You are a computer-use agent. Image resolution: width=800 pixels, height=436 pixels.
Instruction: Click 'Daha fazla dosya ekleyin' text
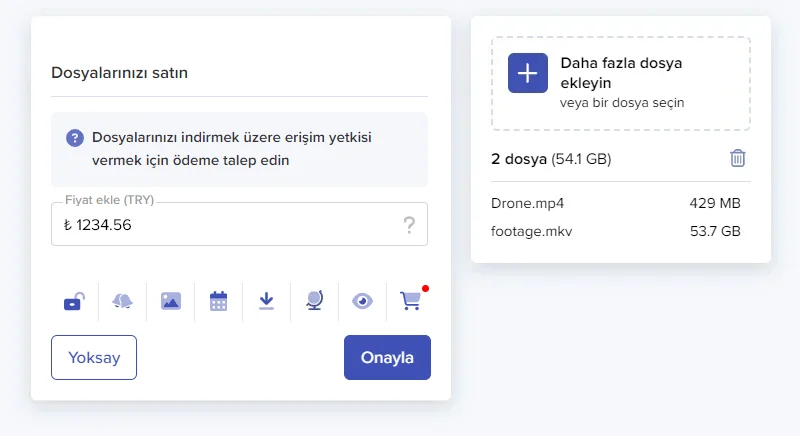coord(620,73)
